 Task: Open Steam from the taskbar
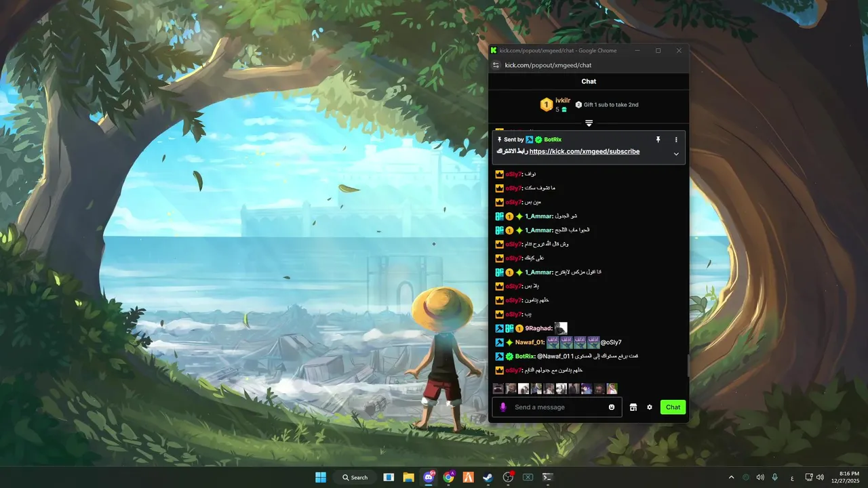[488, 477]
